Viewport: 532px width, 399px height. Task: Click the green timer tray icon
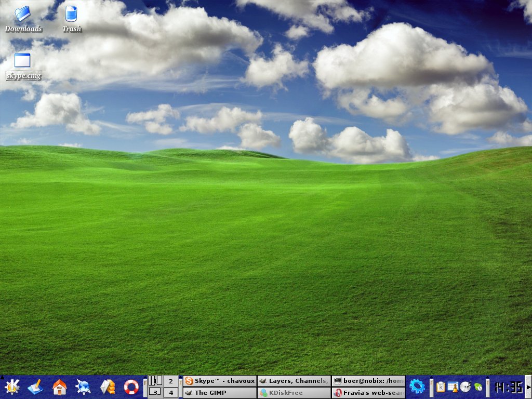pyautogui.click(x=478, y=387)
